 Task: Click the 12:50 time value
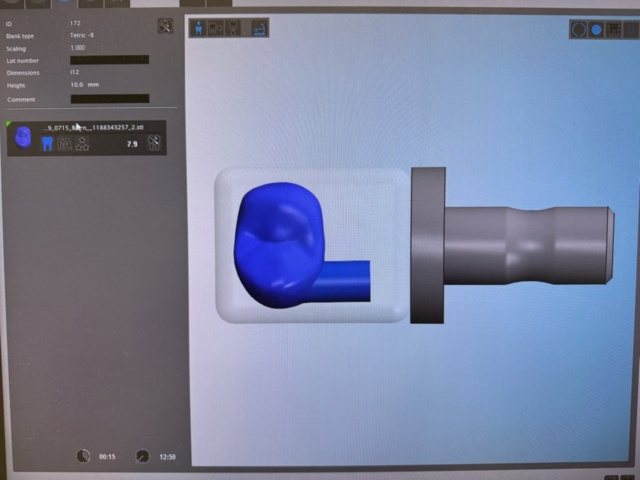tap(167, 457)
